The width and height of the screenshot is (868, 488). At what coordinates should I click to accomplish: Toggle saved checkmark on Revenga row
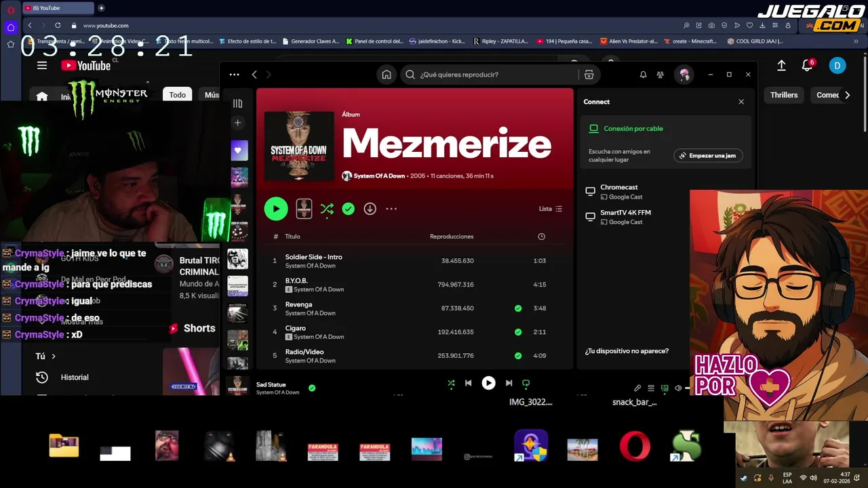coord(518,308)
